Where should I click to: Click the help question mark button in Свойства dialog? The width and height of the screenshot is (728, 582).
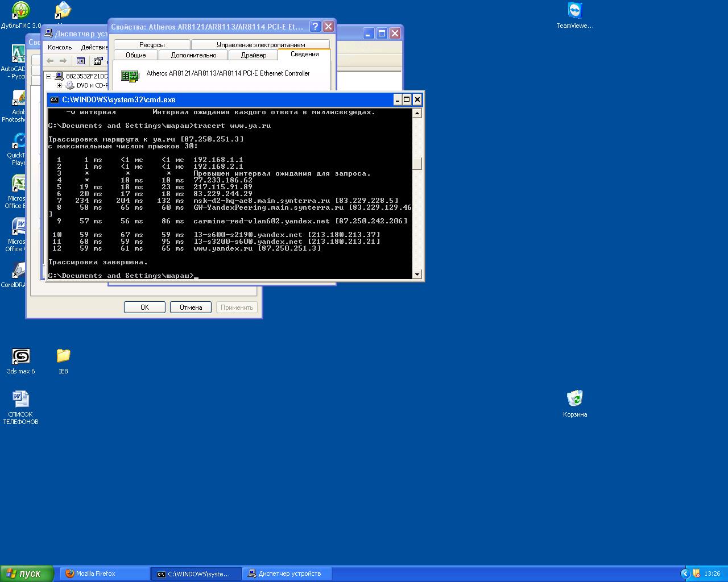(315, 27)
